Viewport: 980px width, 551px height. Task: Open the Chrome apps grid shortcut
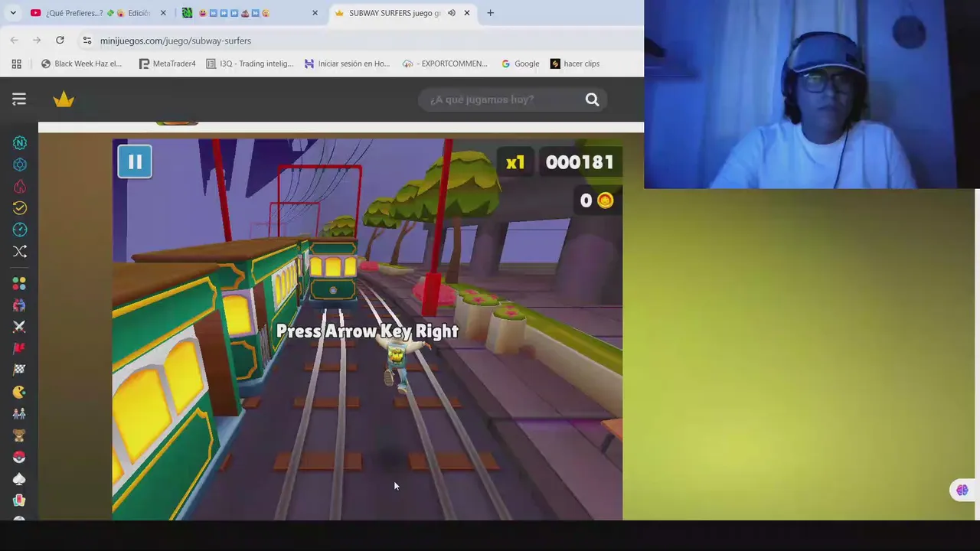[16, 64]
